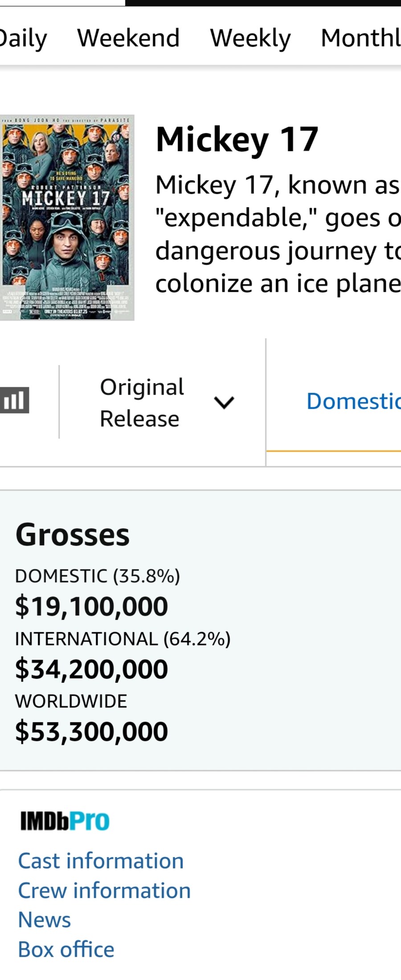Click the international gross $34,200,000
Image resolution: width=401 pixels, height=980 pixels.
(92, 669)
